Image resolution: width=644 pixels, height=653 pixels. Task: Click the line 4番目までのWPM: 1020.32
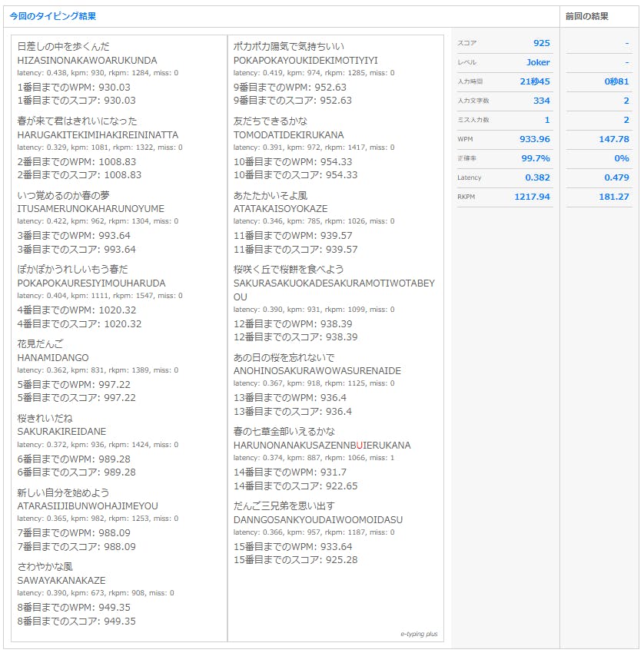(x=77, y=310)
